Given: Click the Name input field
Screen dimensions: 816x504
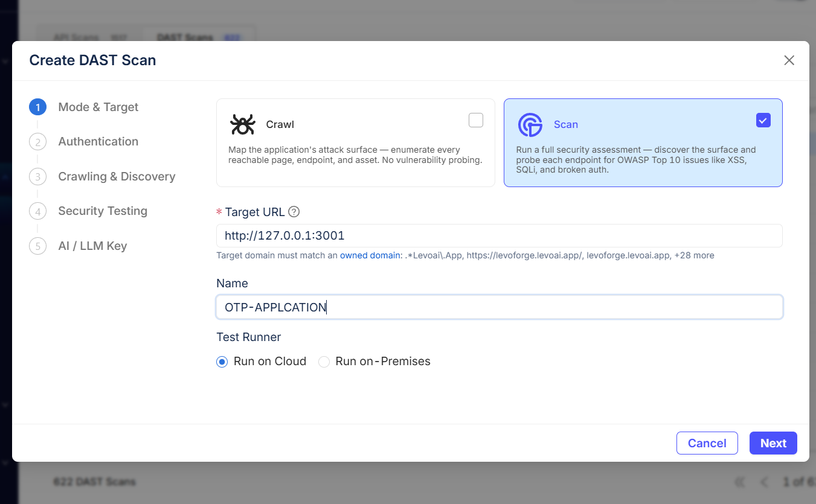Looking at the screenshot, I should 500,307.
